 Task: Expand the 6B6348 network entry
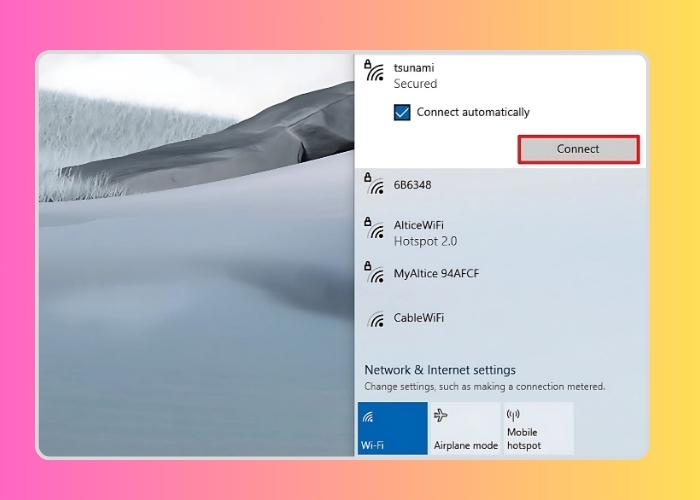[412, 185]
